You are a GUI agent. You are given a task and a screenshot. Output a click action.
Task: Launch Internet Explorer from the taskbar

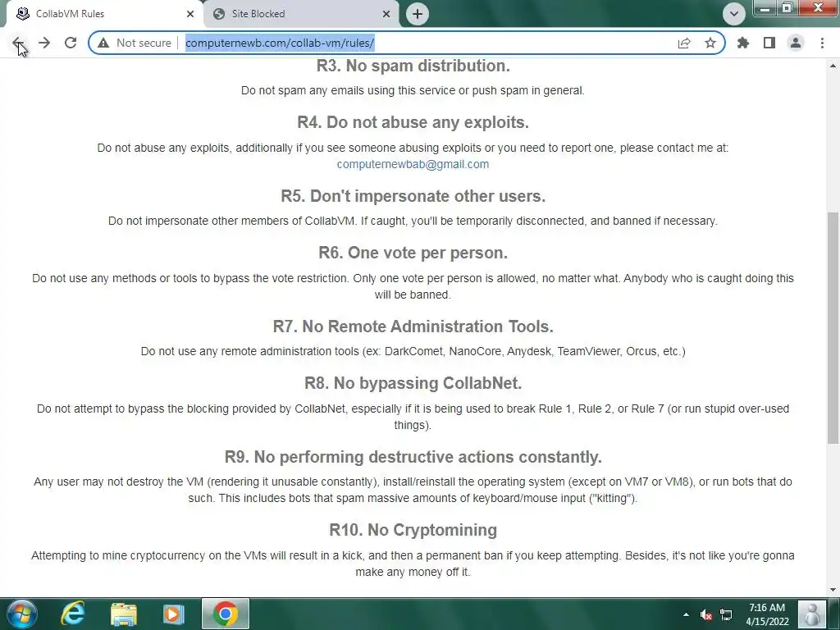tap(73, 614)
